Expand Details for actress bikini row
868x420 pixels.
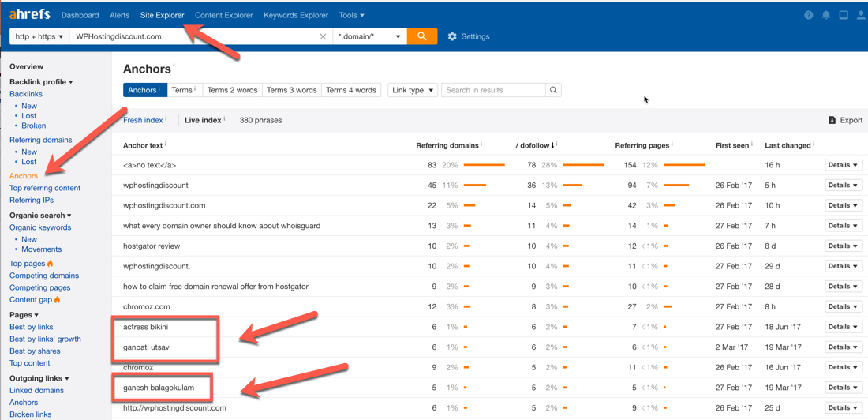click(844, 327)
